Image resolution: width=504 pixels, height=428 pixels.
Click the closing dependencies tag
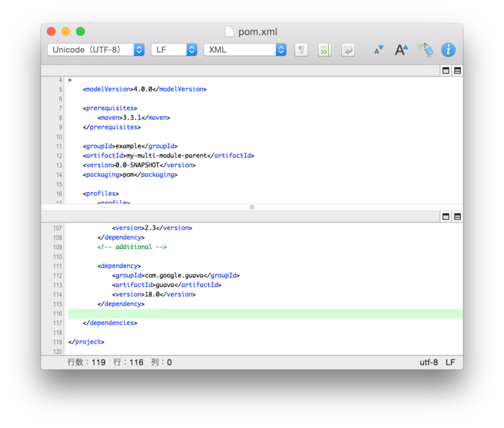click(x=110, y=323)
